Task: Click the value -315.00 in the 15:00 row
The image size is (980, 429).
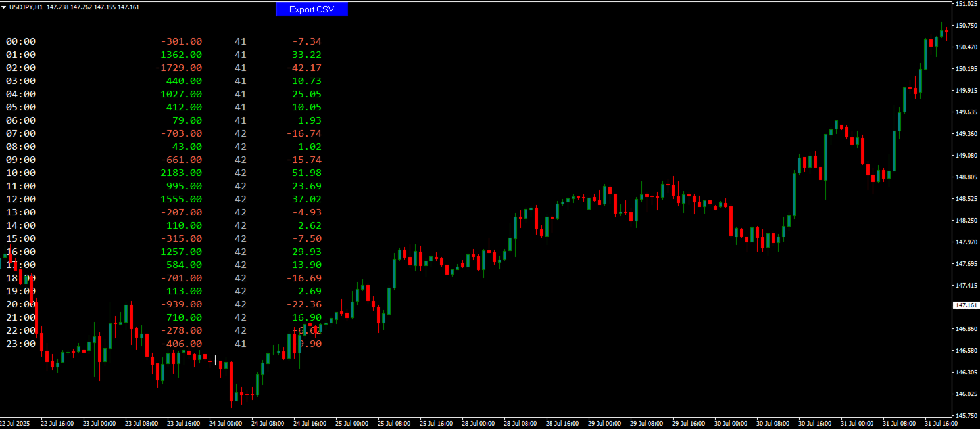Action: pyautogui.click(x=182, y=238)
